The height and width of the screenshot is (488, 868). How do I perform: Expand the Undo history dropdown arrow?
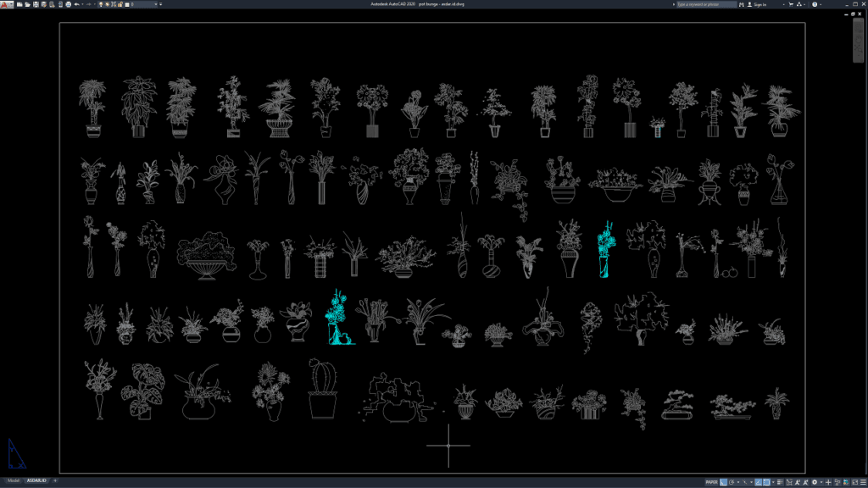83,5
